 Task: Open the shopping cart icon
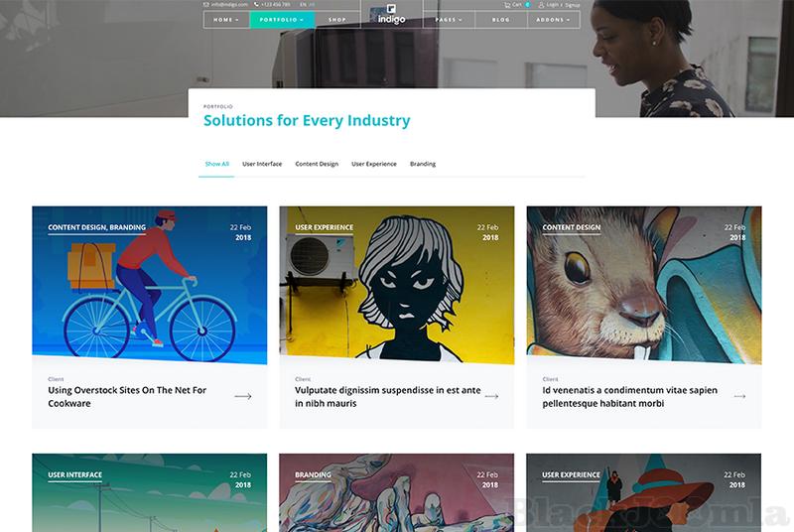click(x=507, y=5)
